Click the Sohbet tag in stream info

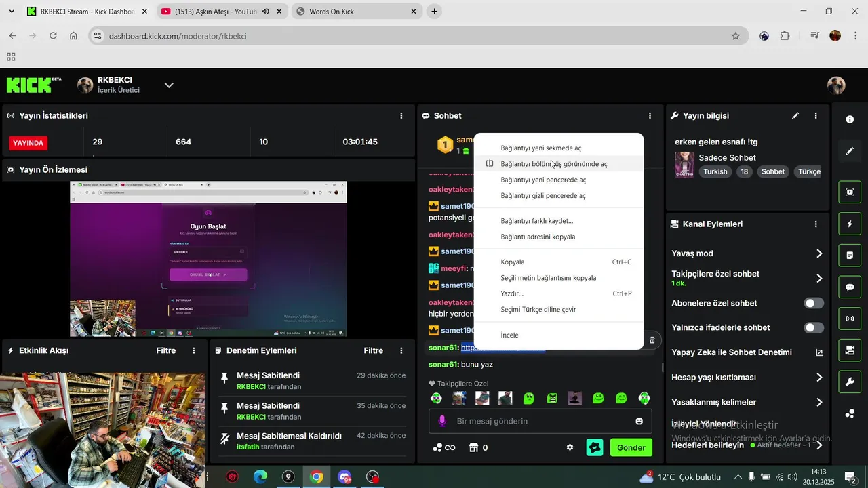(773, 171)
